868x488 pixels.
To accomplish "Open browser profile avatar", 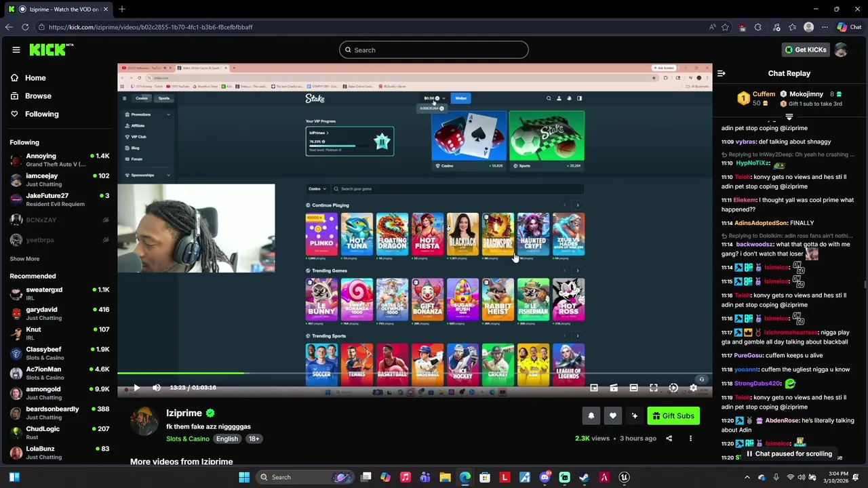I will (x=808, y=27).
